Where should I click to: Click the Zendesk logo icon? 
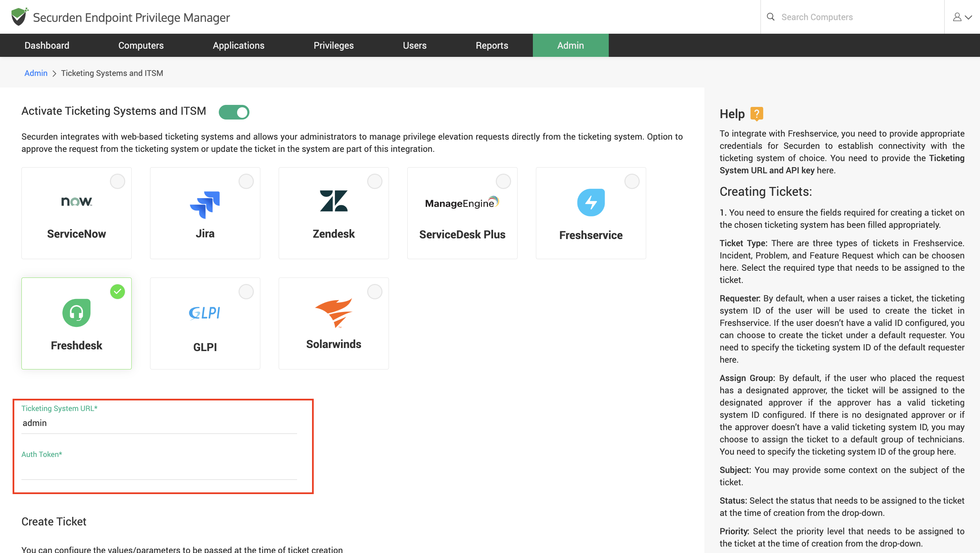click(333, 201)
